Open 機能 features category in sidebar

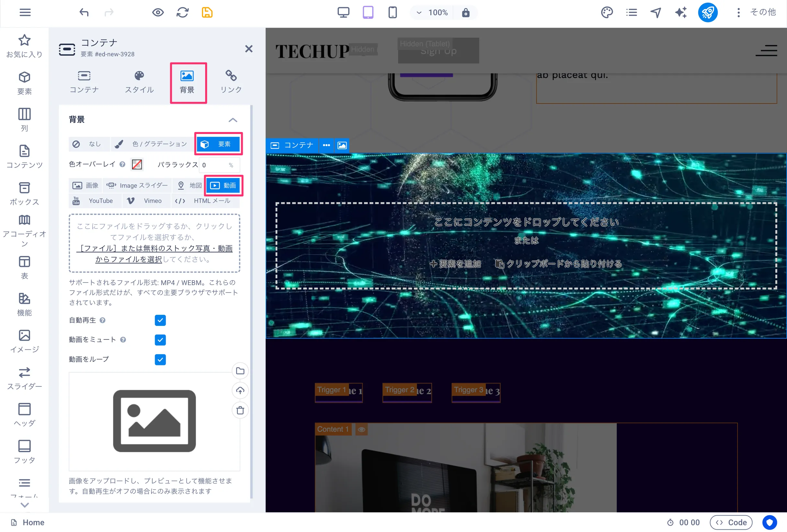pyautogui.click(x=24, y=304)
